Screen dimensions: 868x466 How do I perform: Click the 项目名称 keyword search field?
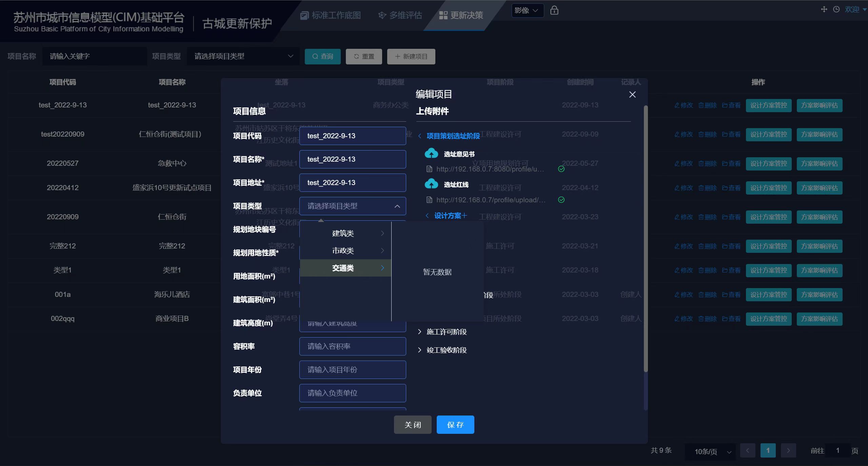pos(95,56)
